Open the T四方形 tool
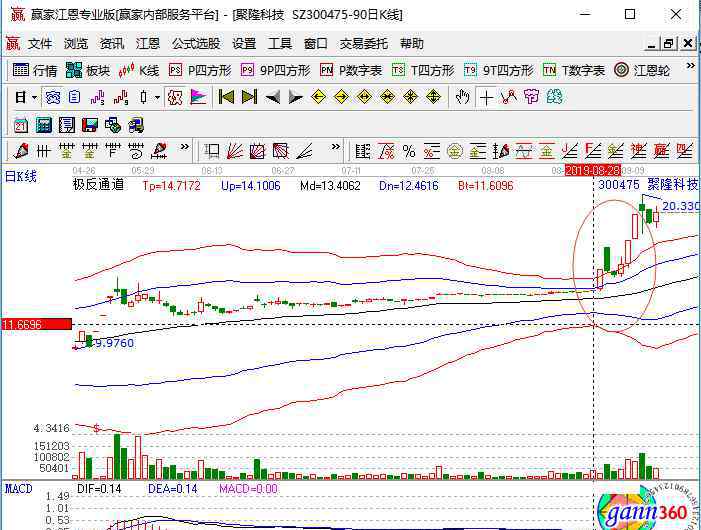The width and height of the screenshot is (701, 530). pos(423,71)
